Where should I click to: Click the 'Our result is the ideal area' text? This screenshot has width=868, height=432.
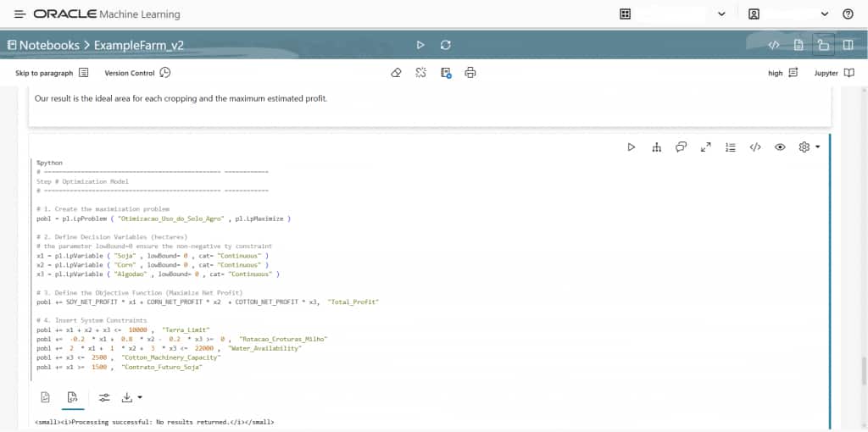tap(181, 99)
